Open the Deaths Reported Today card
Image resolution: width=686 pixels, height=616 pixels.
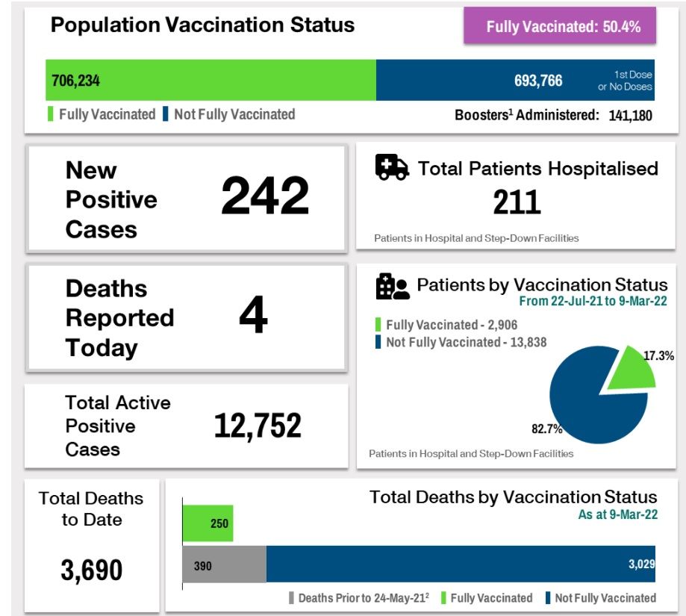[x=187, y=317]
